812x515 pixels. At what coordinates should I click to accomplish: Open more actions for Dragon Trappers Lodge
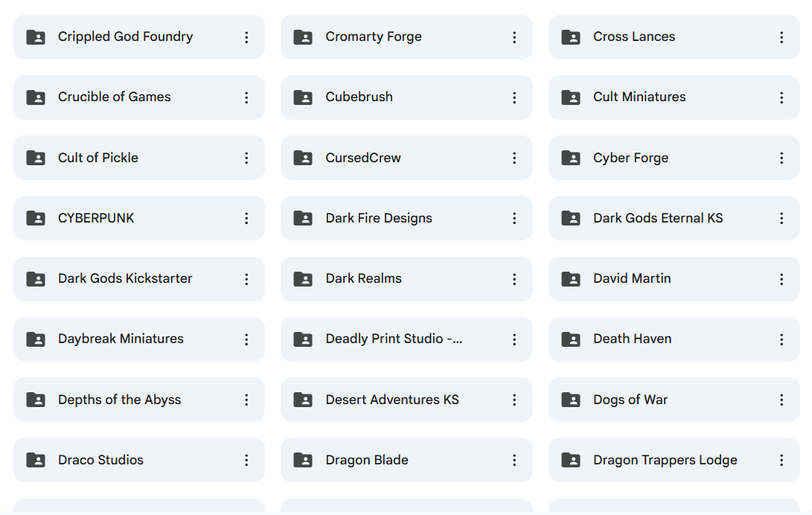pos(781,460)
